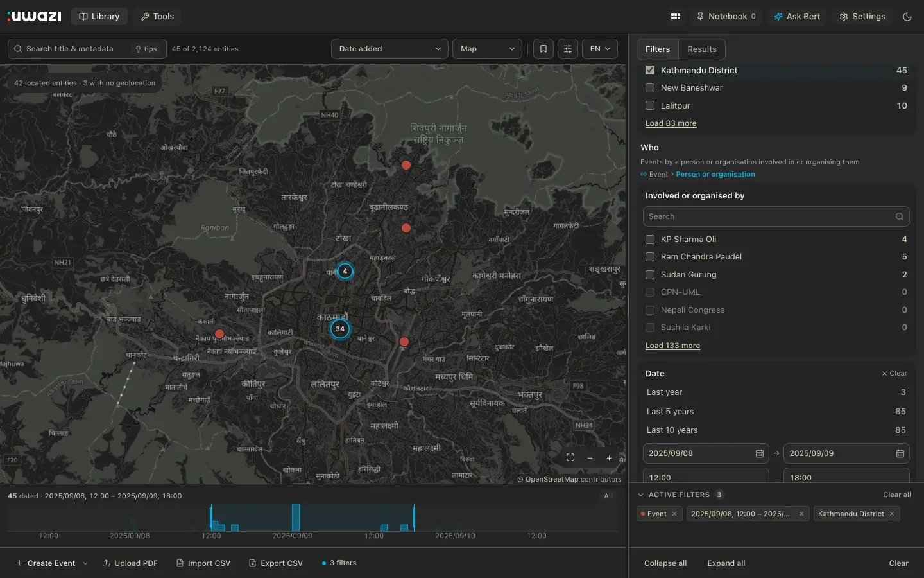
Task: Click the map fullscreen icon
Action: 570,458
